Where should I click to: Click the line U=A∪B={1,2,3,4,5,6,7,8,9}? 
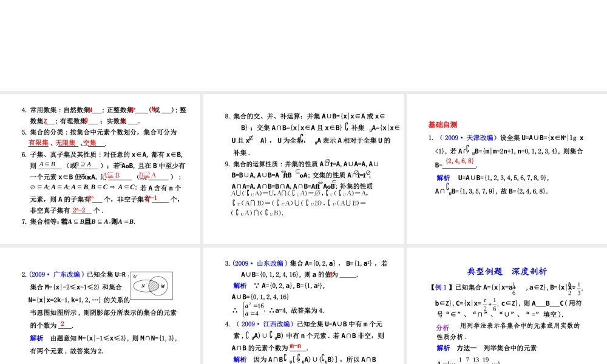504,178
